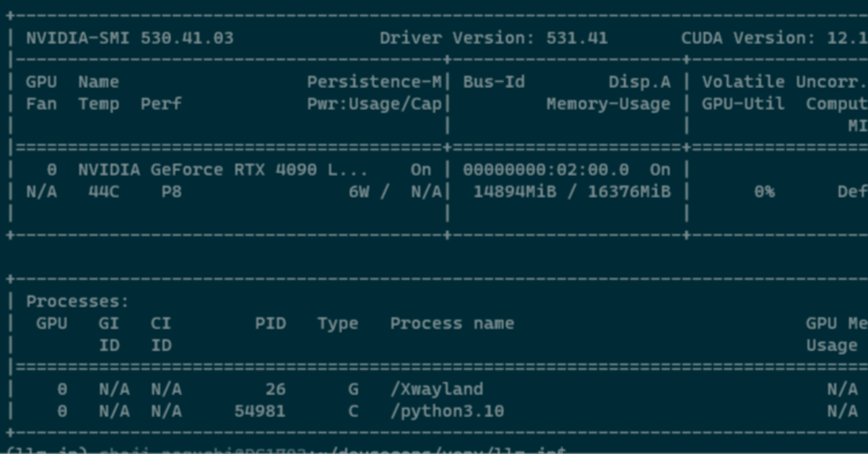The height and width of the screenshot is (454, 868).
Task: Click the PID 26 value
Action: [x=277, y=389]
